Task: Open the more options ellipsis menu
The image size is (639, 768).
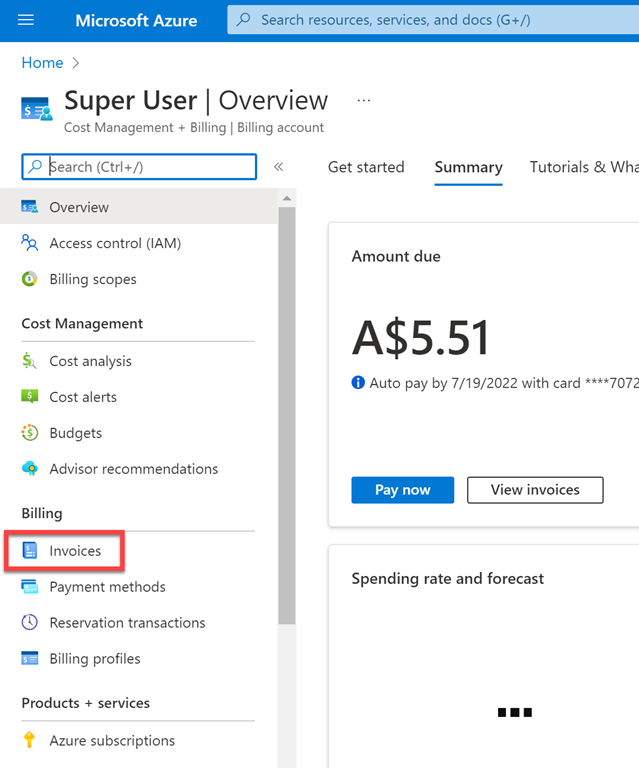Action: click(x=363, y=101)
